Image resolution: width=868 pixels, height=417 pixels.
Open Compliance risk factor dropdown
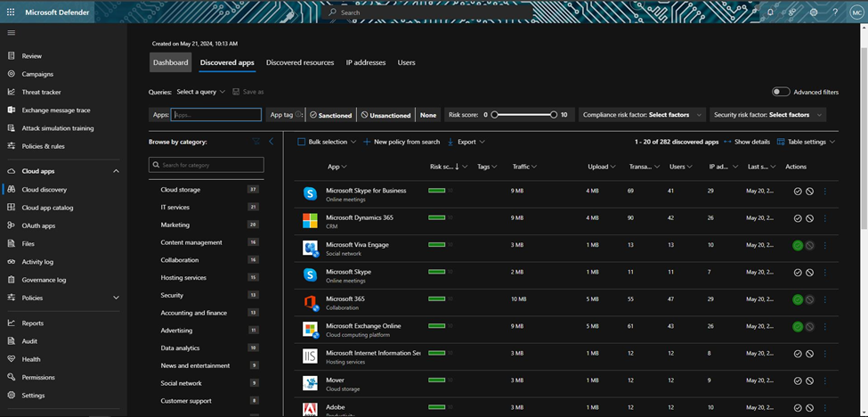click(x=642, y=115)
